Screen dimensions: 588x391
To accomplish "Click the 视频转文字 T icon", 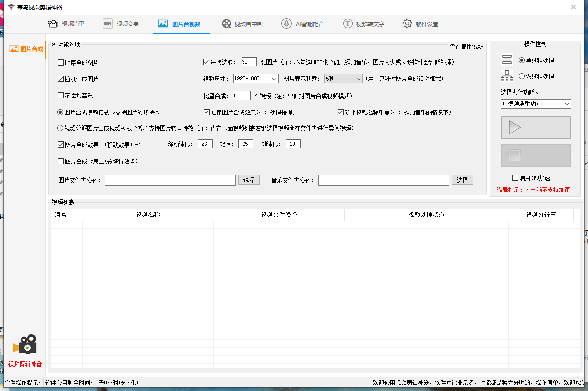I will pos(347,24).
